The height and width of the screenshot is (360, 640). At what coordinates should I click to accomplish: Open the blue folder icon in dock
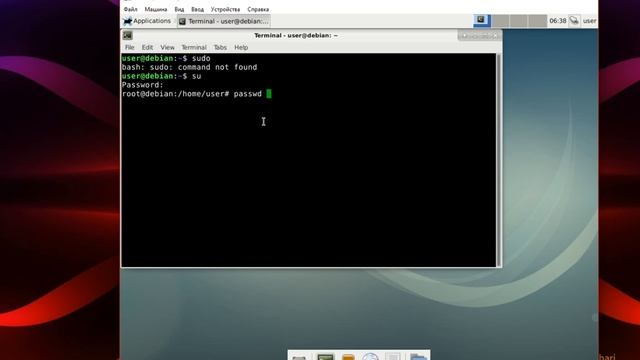(x=418, y=357)
